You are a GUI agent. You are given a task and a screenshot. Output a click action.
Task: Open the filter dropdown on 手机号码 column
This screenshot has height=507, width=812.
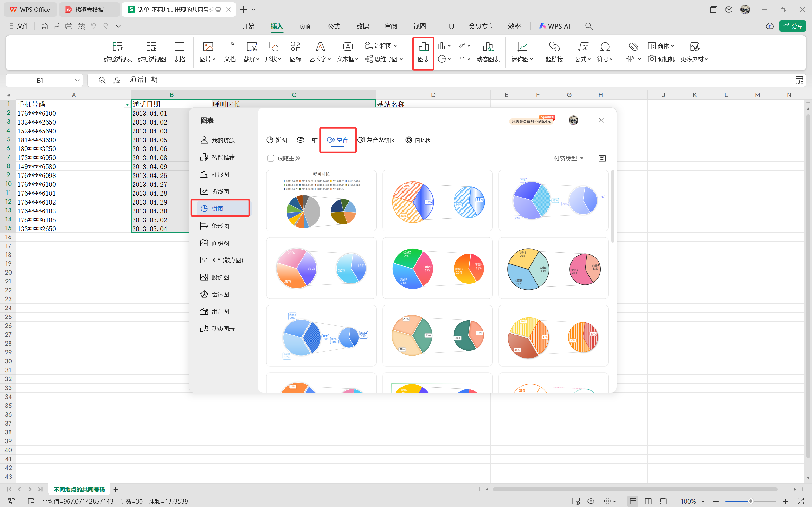click(127, 105)
